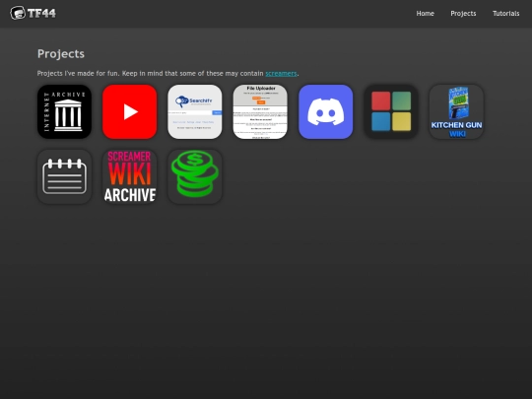Screen dimensions: 532x399
Task: Open the red YouTube play icon
Action: [130, 111]
